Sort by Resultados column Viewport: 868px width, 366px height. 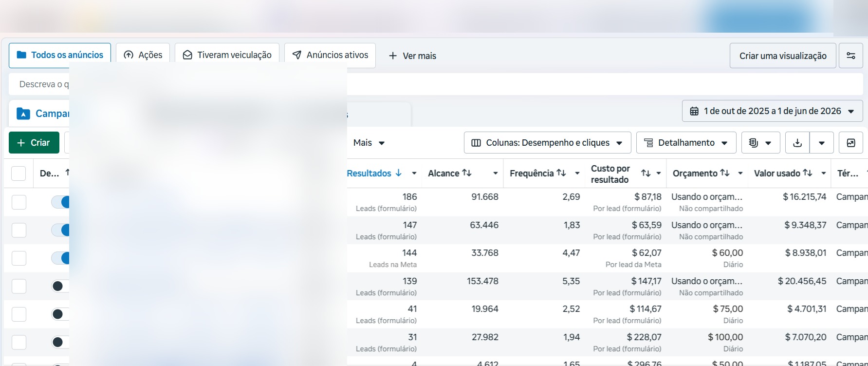tap(374, 173)
